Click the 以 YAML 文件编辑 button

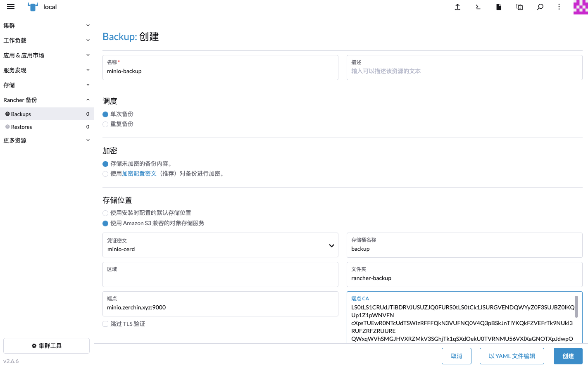512,356
